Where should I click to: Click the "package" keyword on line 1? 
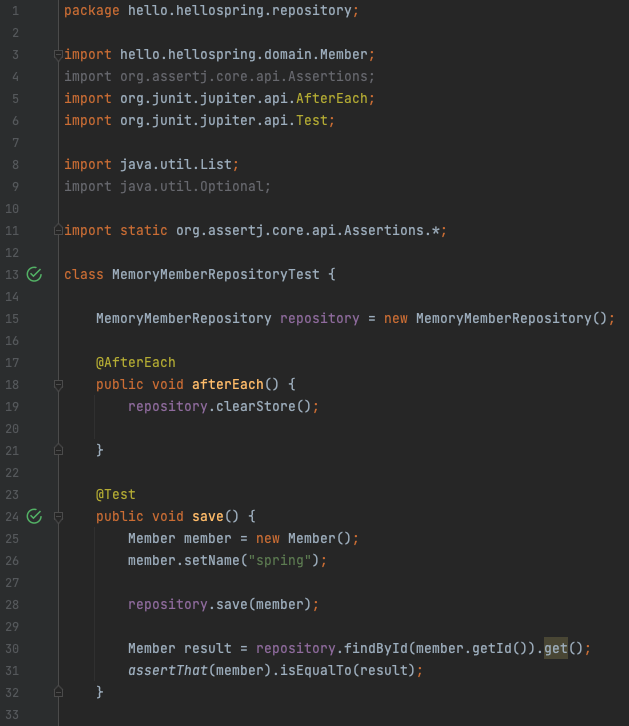click(x=92, y=11)
